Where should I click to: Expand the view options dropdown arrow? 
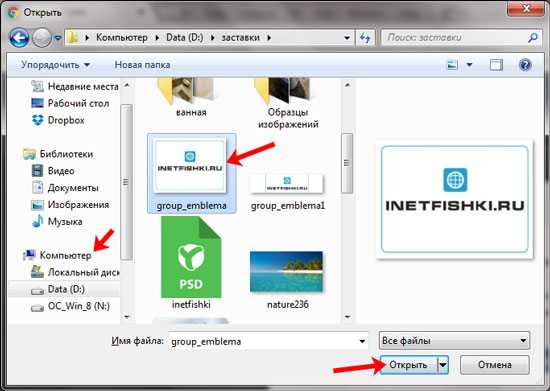pyautogui.click(x=469, y=65)
